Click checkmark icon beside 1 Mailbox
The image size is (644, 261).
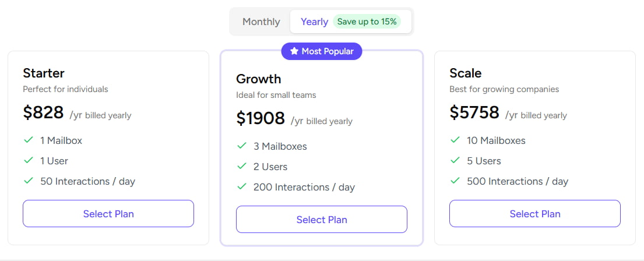point(28,140)
